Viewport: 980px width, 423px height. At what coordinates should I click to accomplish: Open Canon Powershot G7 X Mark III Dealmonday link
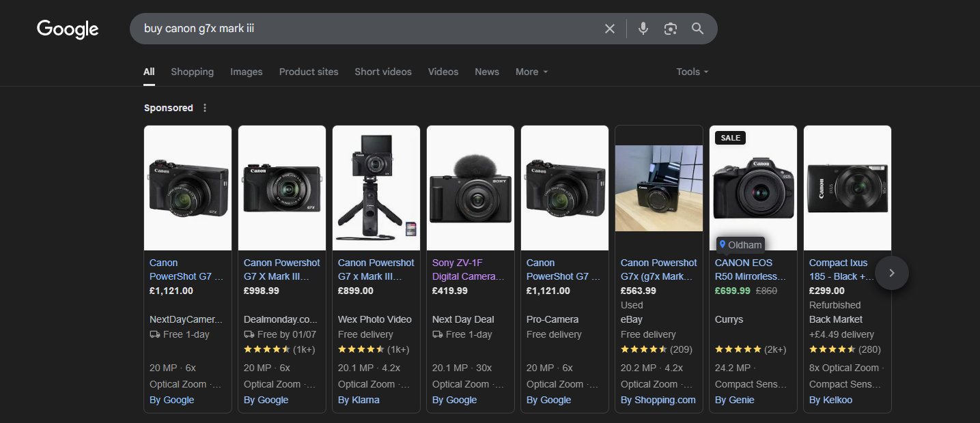[281, 269]
